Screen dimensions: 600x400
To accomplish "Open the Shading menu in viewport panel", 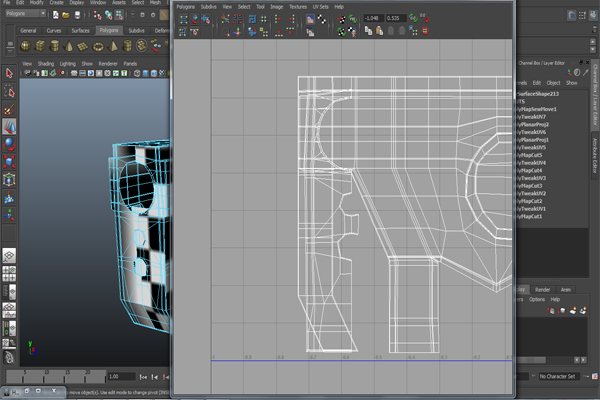I will 46,64.
